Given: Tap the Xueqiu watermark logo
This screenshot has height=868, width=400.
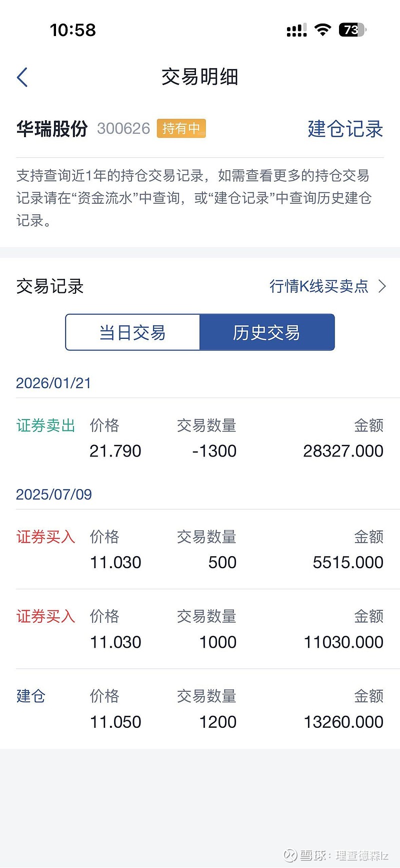Looking at the screenshot, I should click(x=290, y=855).
